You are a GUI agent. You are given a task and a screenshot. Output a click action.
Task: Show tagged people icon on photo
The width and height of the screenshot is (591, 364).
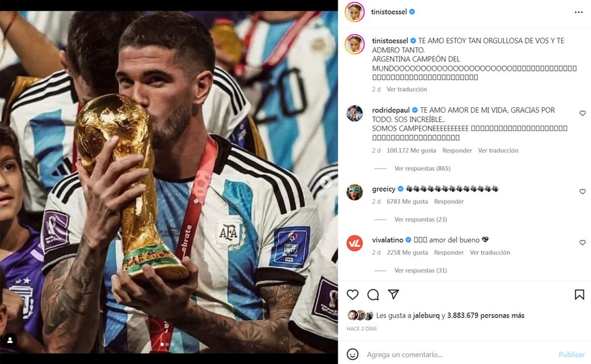tap(10, 340)
